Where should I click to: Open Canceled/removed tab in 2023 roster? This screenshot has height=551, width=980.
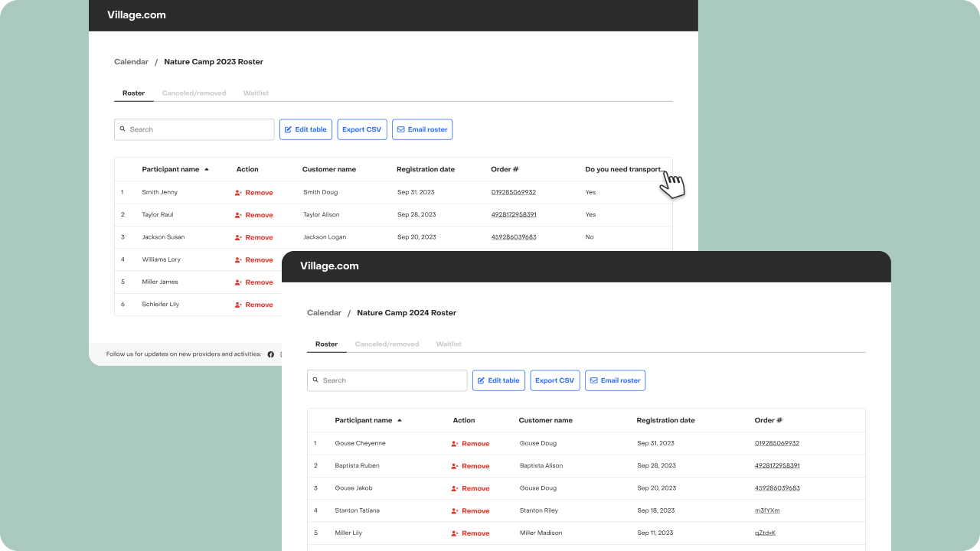194,93
